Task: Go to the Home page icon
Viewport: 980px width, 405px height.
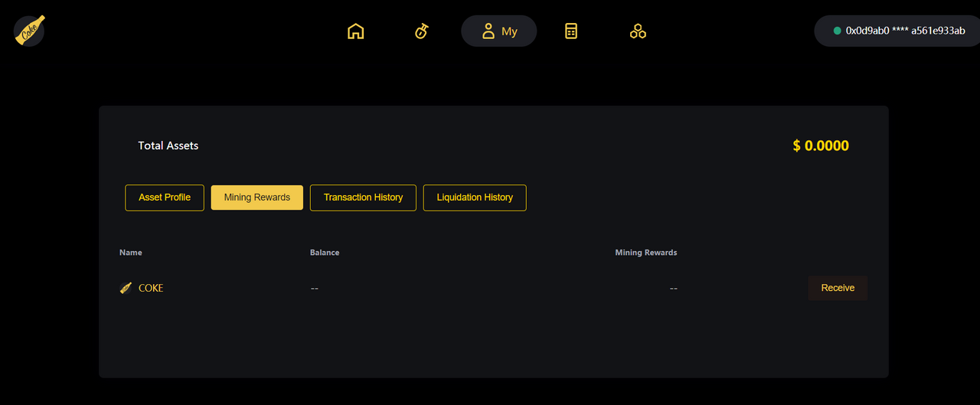Action: [x=355, y=31]
